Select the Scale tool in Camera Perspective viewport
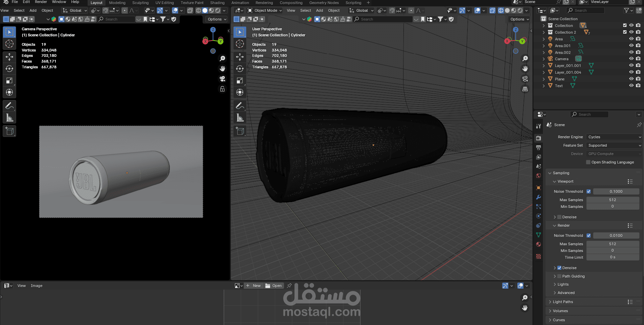This screenshot has width=644, height=325. [x=9, y=80]
